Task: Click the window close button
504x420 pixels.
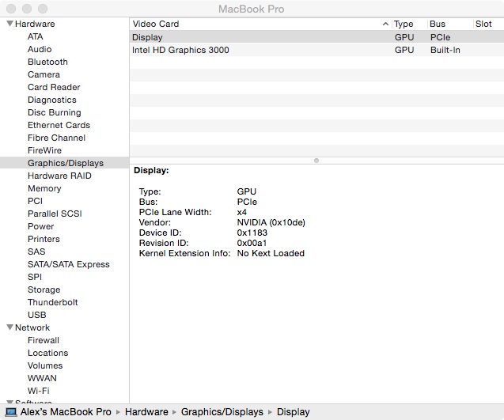Action: coord(11,9)
